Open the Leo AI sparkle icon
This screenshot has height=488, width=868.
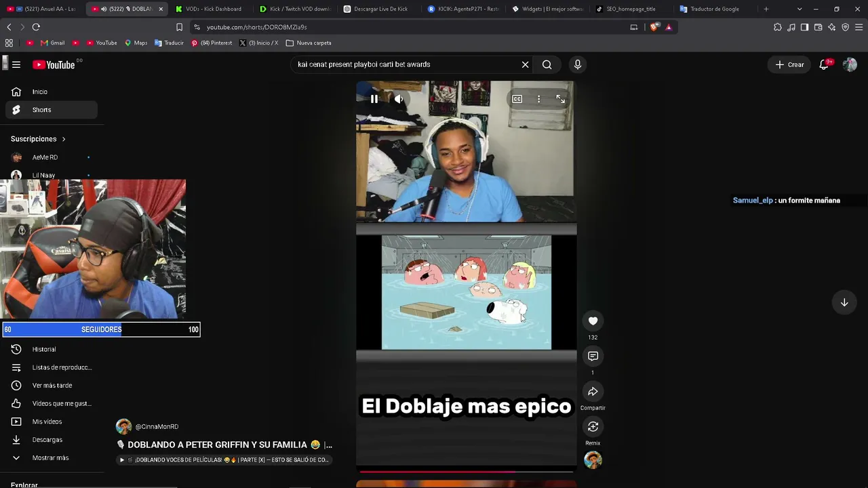pyautogui.click(x=831, y=27)
